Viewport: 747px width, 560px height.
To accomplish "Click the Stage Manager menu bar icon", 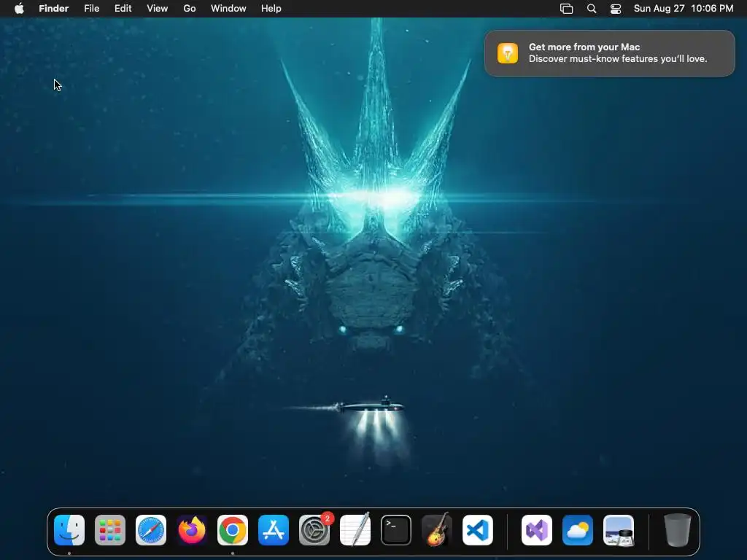I will coord(566,9).
